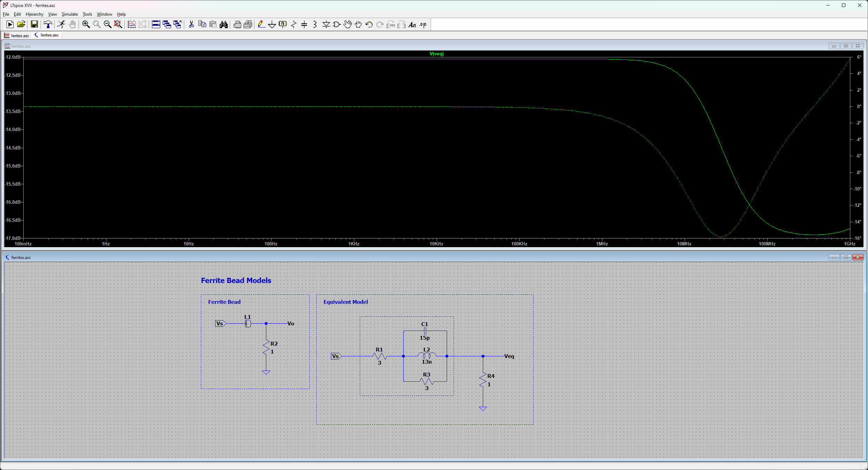
Task: Click the Equivalent Model heading text
Action: (x=346, y=302)
